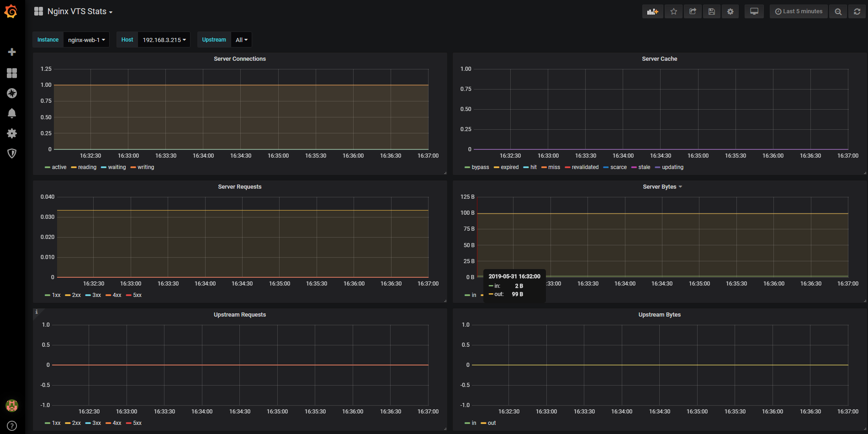The image size is (868, 434).
Task: Cycle view mode with monitor icon
Action: pyautogui.click(x=754, y=11)
